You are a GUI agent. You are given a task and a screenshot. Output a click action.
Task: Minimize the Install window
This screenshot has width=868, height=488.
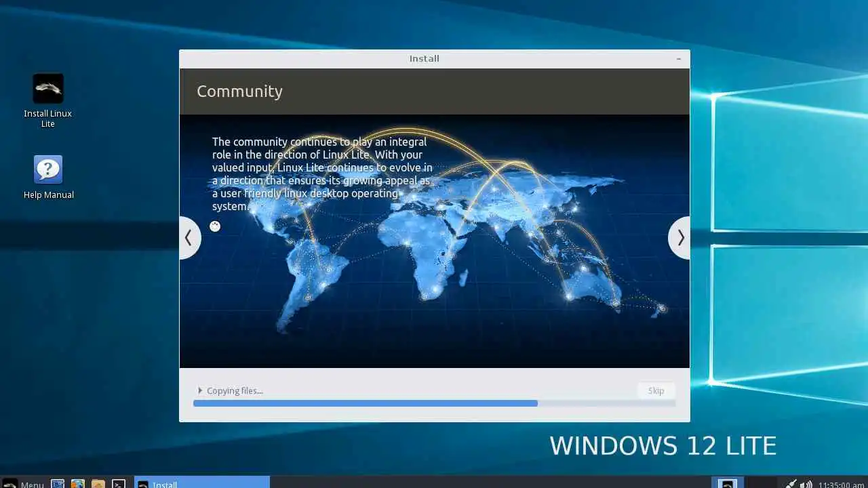coord(678,59)
